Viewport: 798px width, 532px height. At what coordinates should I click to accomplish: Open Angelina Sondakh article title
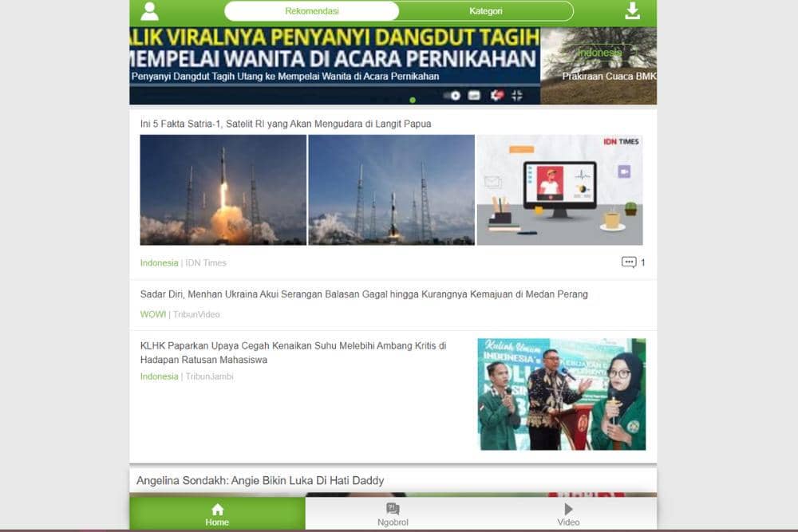[x=260, y=480]
